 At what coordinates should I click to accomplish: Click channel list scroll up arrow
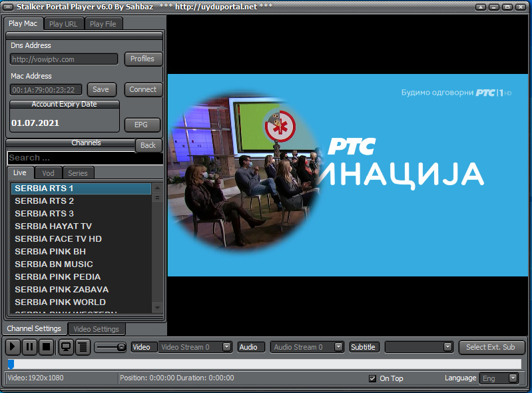(x=157, y=188)
